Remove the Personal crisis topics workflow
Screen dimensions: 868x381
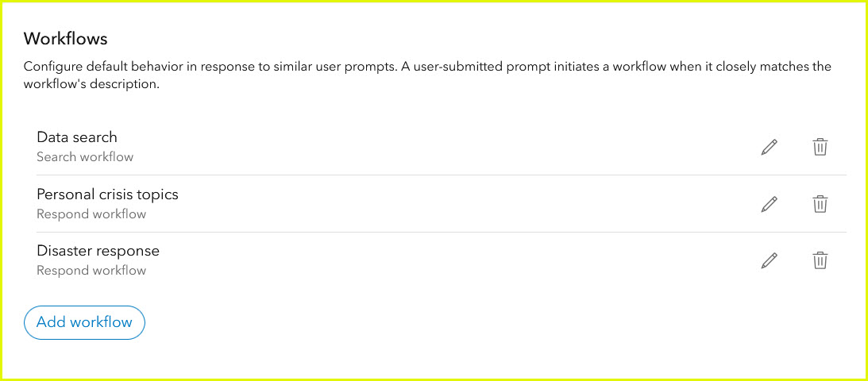[820, 204]
